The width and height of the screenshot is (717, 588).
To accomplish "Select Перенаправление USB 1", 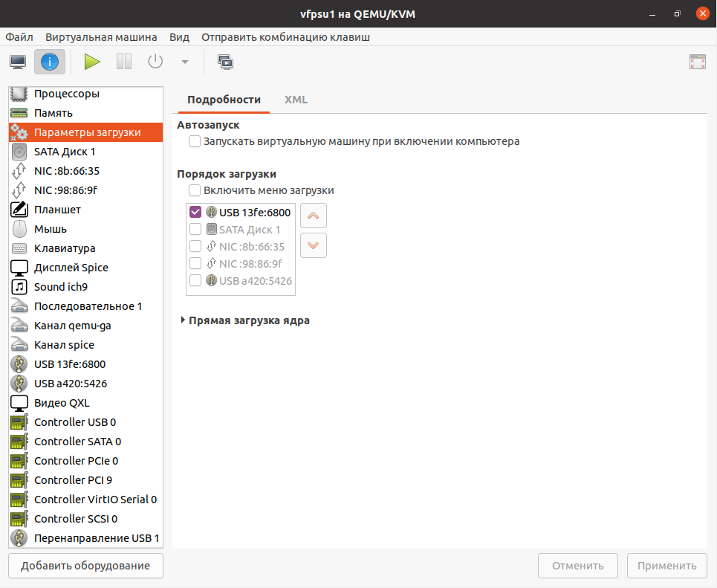I will click(86, 538).
